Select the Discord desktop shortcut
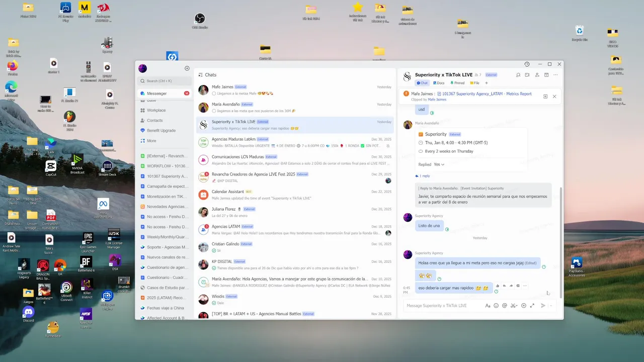 click(x=29, y=315)
